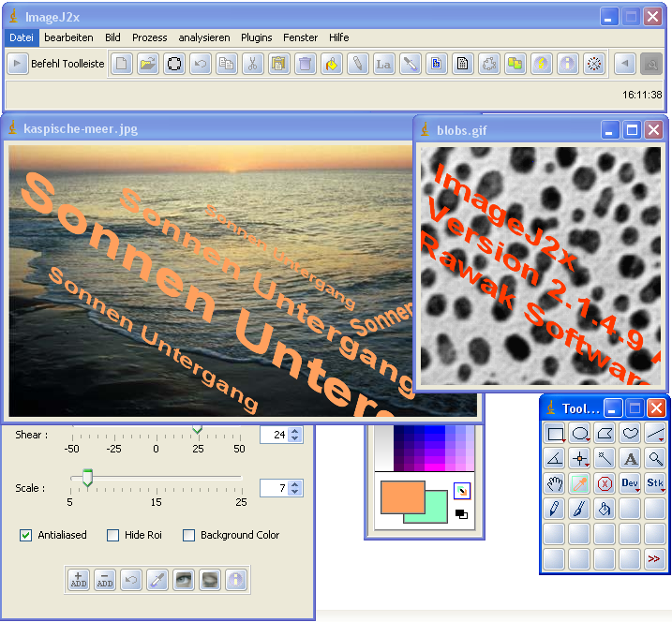Open a file with the folder icon
Viewport: 672px width, 622px height.
click(x=148, y=65)
